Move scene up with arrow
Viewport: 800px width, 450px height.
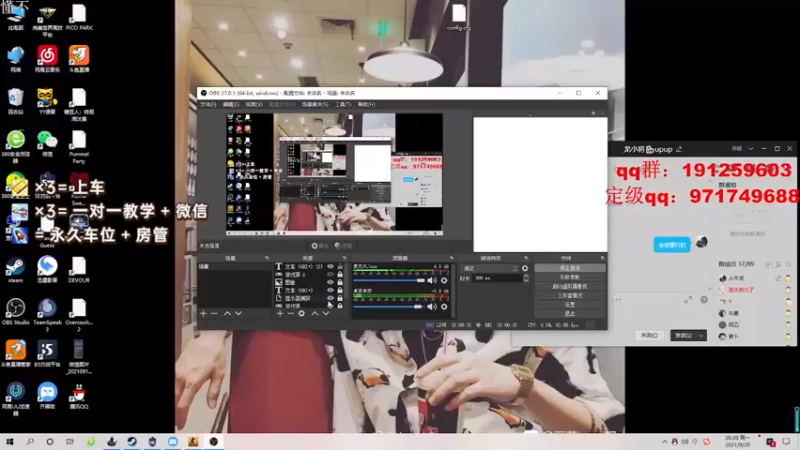click(227, 313)
